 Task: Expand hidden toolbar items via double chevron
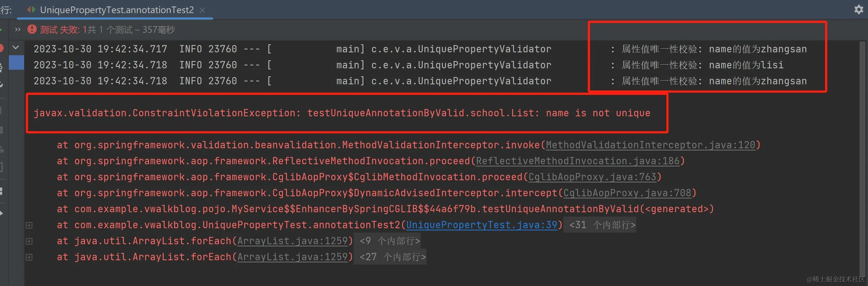17,29
